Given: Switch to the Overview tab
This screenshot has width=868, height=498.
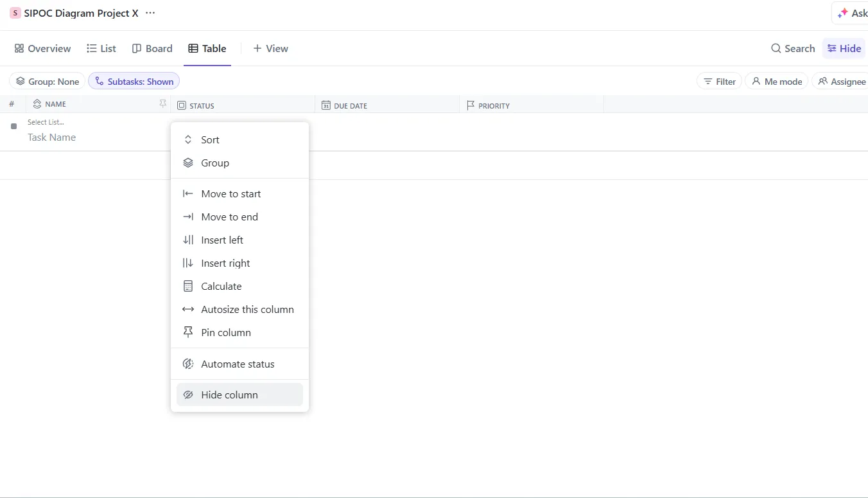Looking at the screenshot, I should tap(42, 48).
